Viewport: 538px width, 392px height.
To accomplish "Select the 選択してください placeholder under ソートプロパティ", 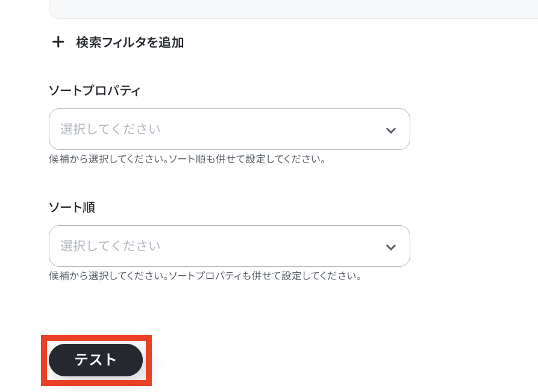I will point(110,129).
